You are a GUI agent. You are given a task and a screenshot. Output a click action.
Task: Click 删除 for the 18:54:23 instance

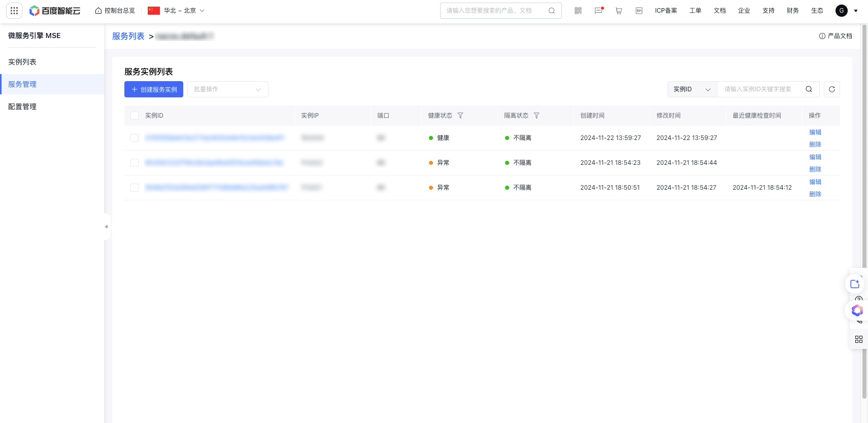click(x=815, y=169)
